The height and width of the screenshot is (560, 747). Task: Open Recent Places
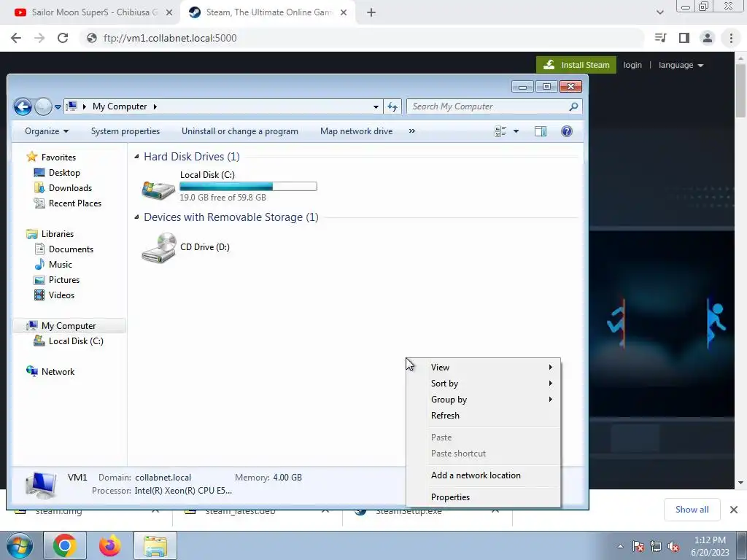pos(68,203)
